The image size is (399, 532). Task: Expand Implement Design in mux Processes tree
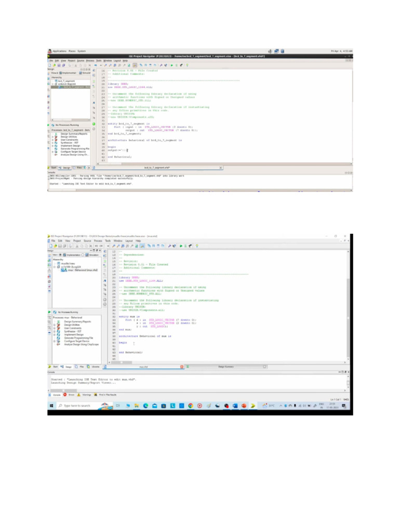coord(54,335)
